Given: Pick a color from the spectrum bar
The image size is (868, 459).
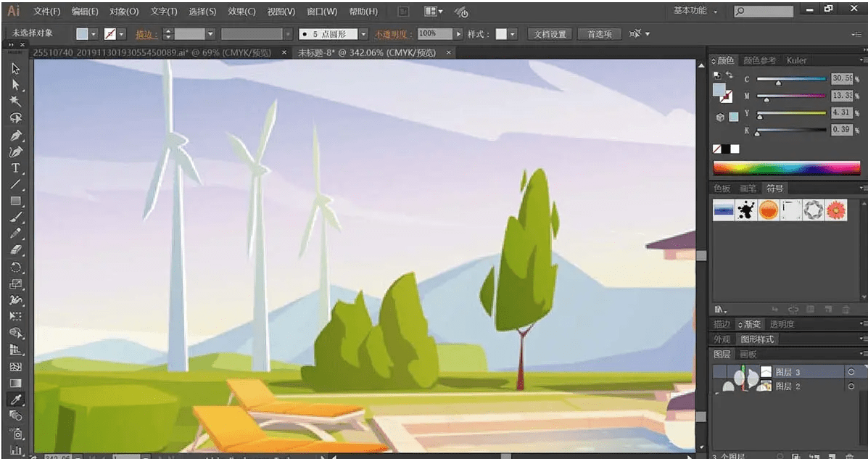Looking at the screenshot, I should click(786, 168).
